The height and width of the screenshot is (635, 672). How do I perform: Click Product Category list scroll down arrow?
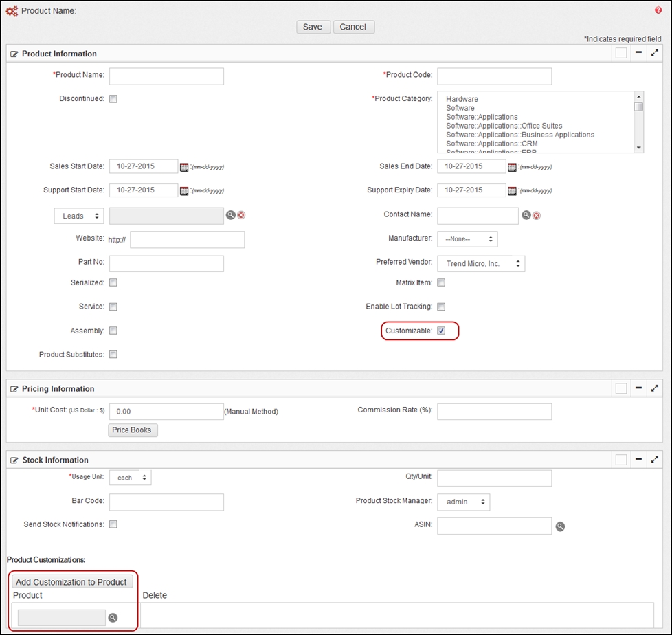coord(638,148)
